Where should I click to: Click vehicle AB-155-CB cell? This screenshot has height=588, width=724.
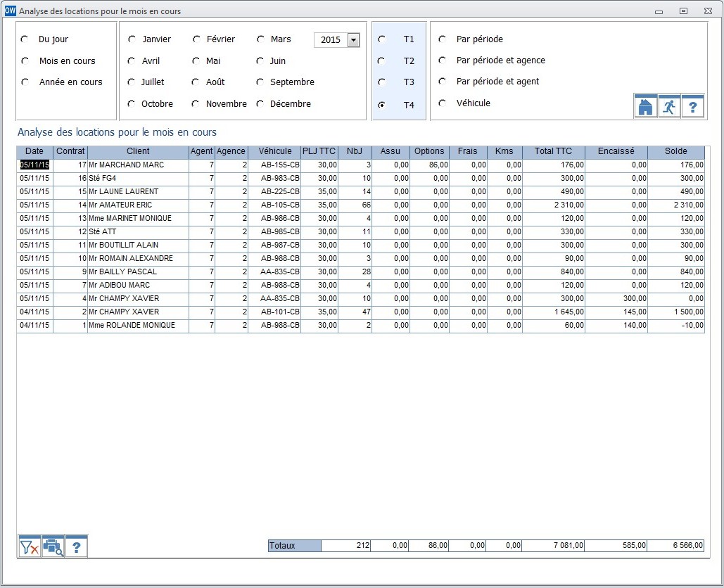(x=274, y=165)
